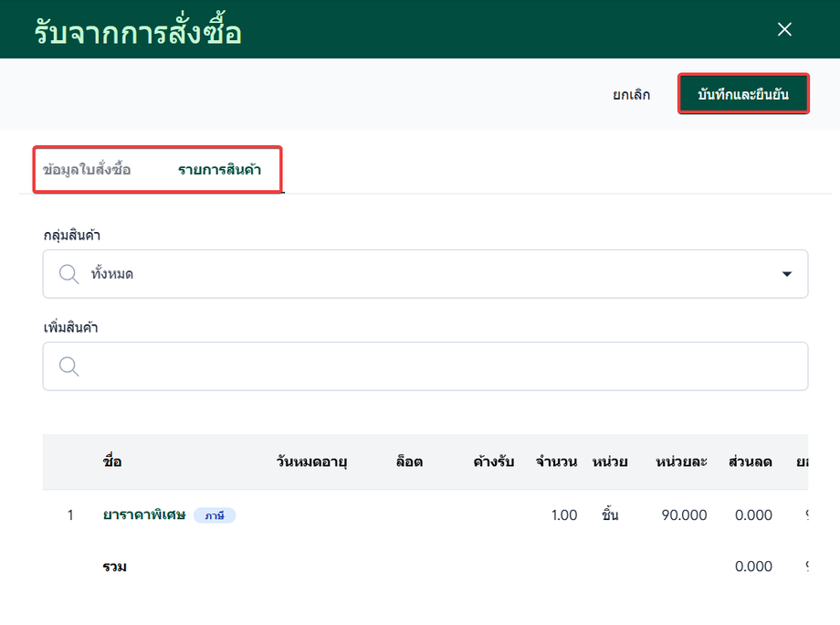Click the magnifier icon in เพิ่มสินค้า field
This screenshot has height=625, width=840.
(x=69, y=366)
